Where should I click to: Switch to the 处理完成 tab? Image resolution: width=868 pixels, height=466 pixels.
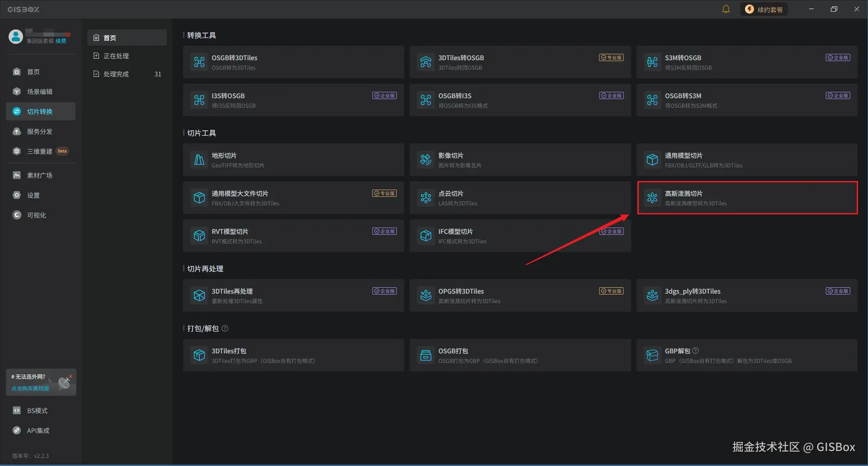[127, 74]
